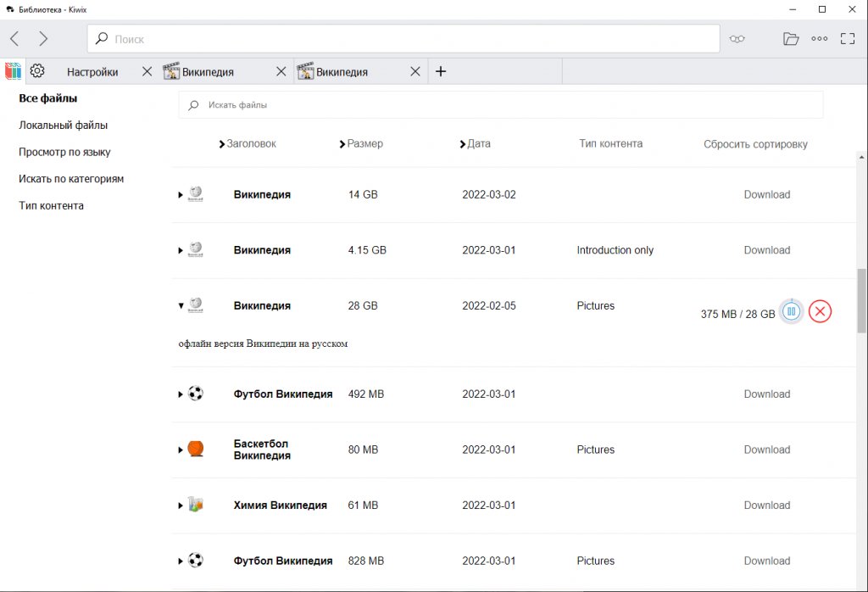Select Локальный файлы in sidebar
Screen dimensions: 868x592
pyautogui.click(x=63, y=126)
